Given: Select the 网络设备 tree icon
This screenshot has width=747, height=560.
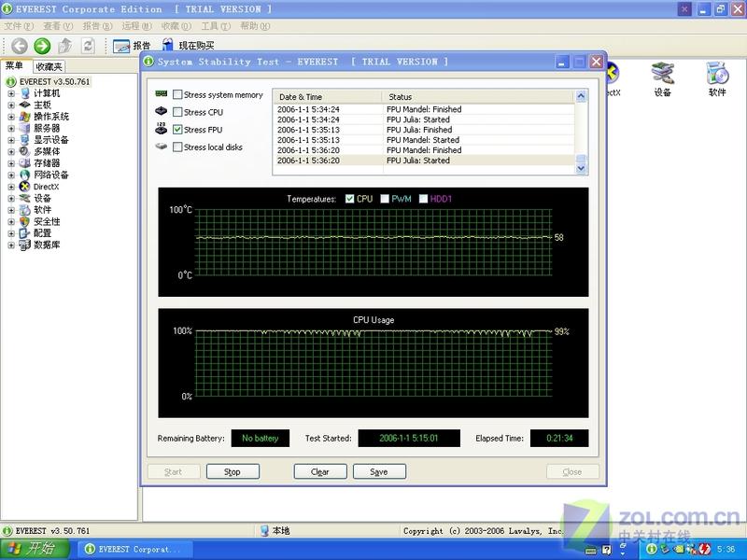Looking at the screenshot, I should tap(25, 175).
